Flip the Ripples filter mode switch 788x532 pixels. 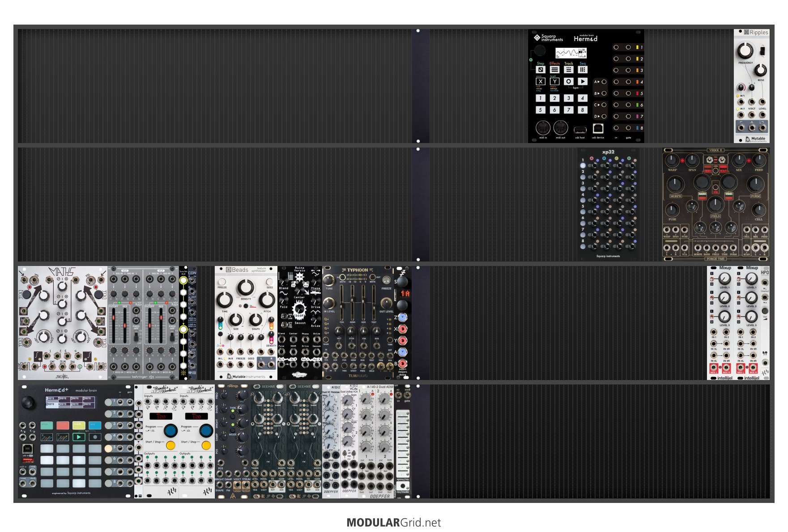(762, 51)
